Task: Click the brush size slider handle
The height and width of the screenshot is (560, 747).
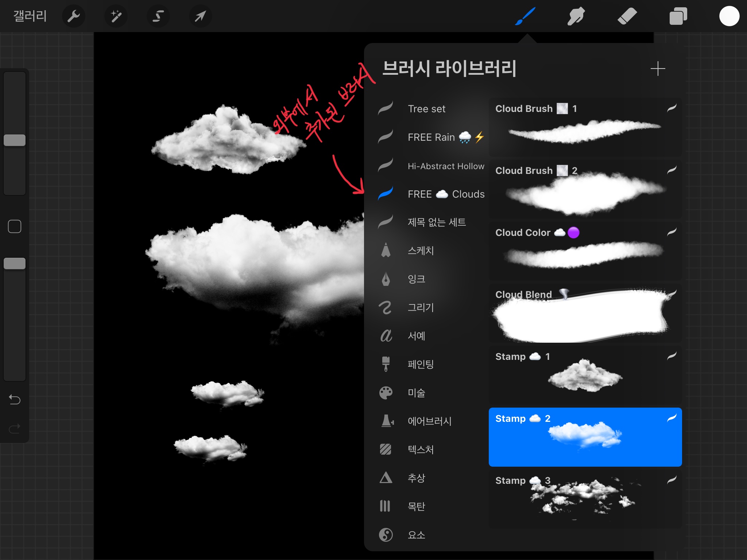Action: click(x=15, y=140)
